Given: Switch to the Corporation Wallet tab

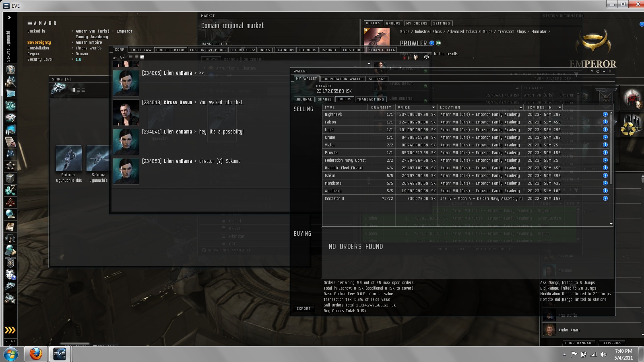Looking at the screenshot, I should click(343, 79).
